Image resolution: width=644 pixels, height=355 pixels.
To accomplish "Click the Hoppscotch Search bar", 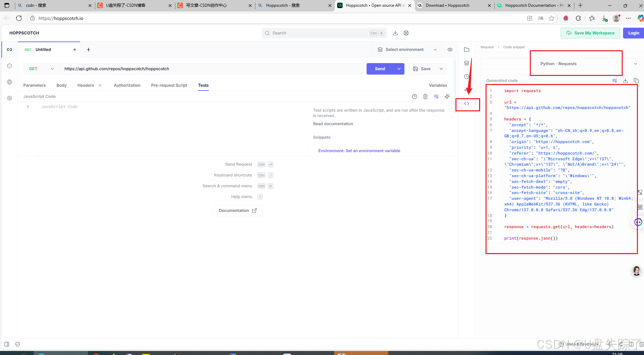I will tap(324, 33).
